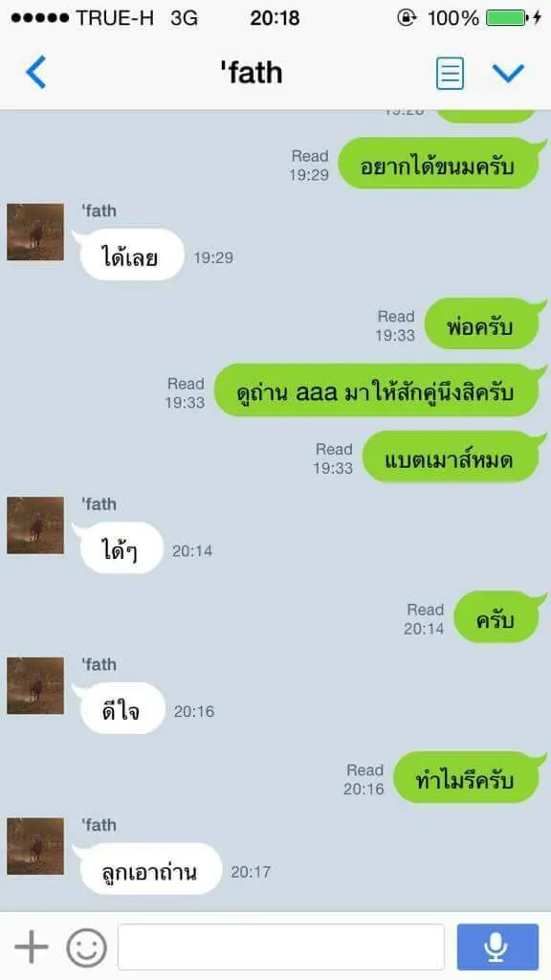Open the notes icon in header
551x980 pixels.
tap(450, 73)
